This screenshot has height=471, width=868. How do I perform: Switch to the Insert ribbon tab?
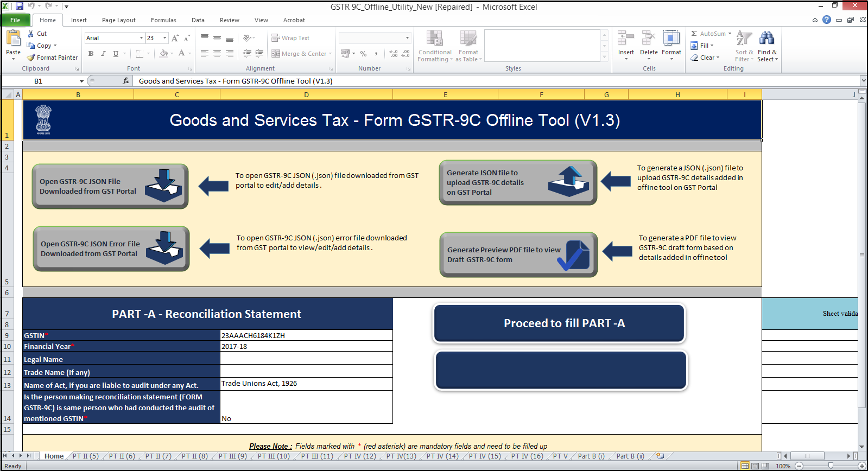pyautogui.click(x=79, y=20)
